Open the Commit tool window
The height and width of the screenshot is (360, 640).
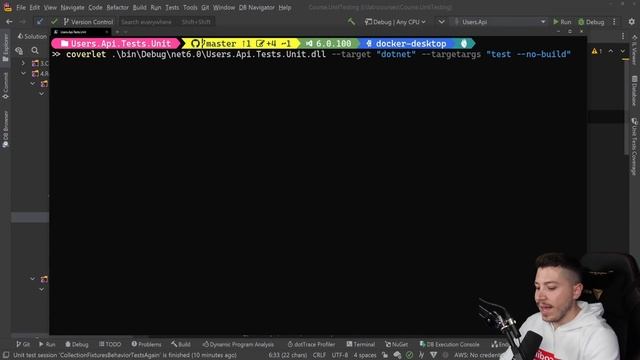(x=5, y=86)
